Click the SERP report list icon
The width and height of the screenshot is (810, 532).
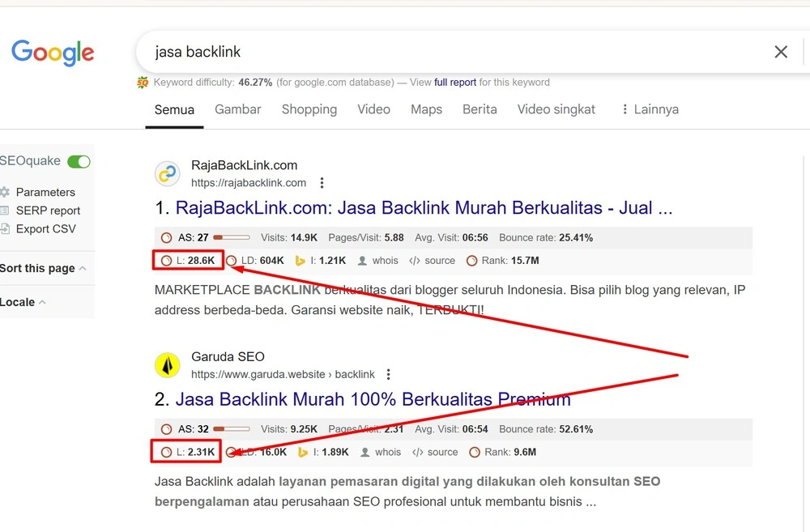click(5, 211)
